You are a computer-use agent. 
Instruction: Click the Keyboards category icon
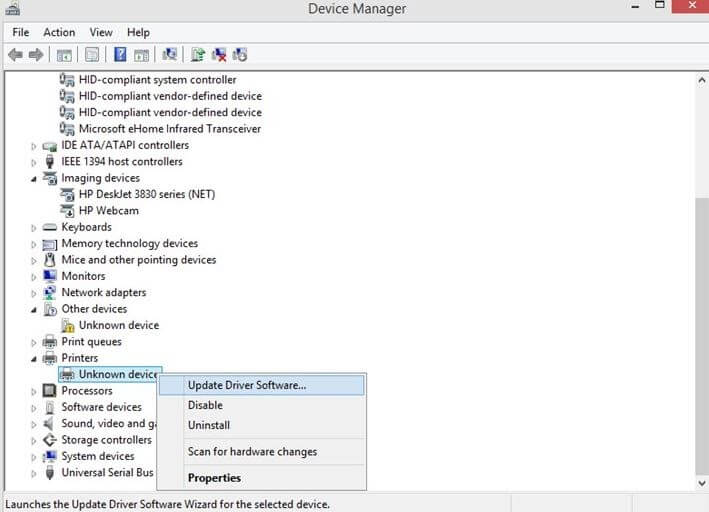[x=50, y=227]
